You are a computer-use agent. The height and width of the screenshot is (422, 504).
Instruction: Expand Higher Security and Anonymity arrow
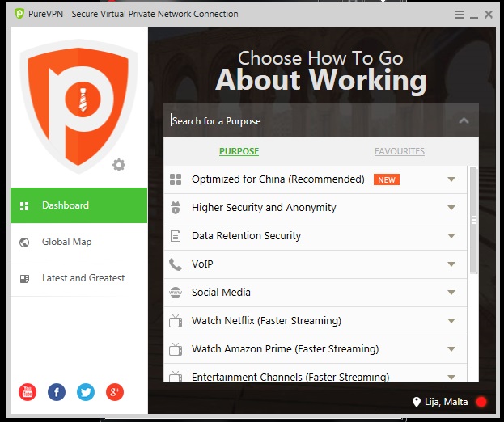pyautogui.click(x=451, y=208)
